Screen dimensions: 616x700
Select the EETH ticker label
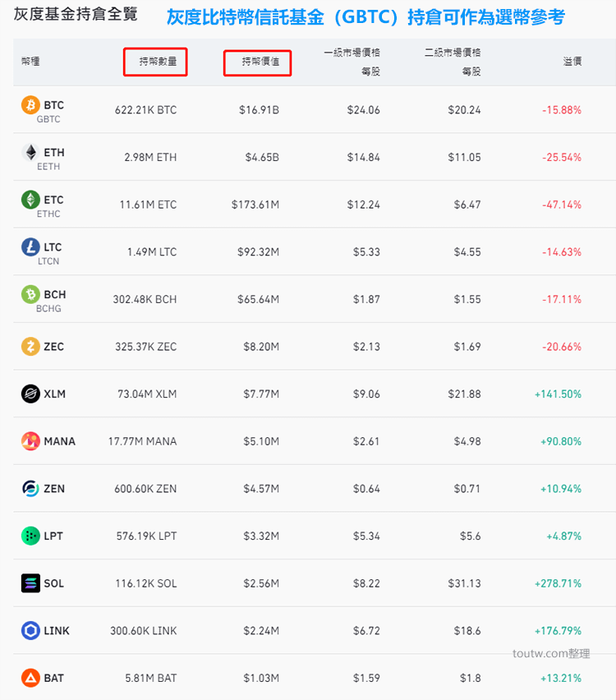(48, 167)
